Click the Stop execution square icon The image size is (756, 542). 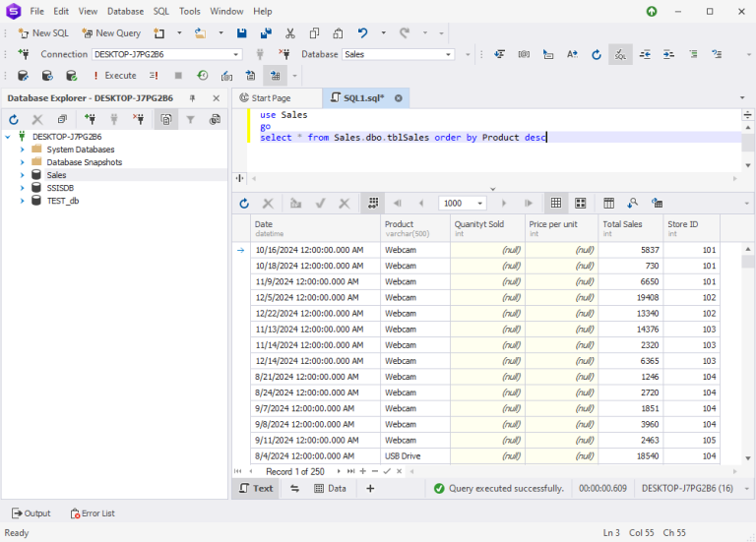click(x=178, y=76)
